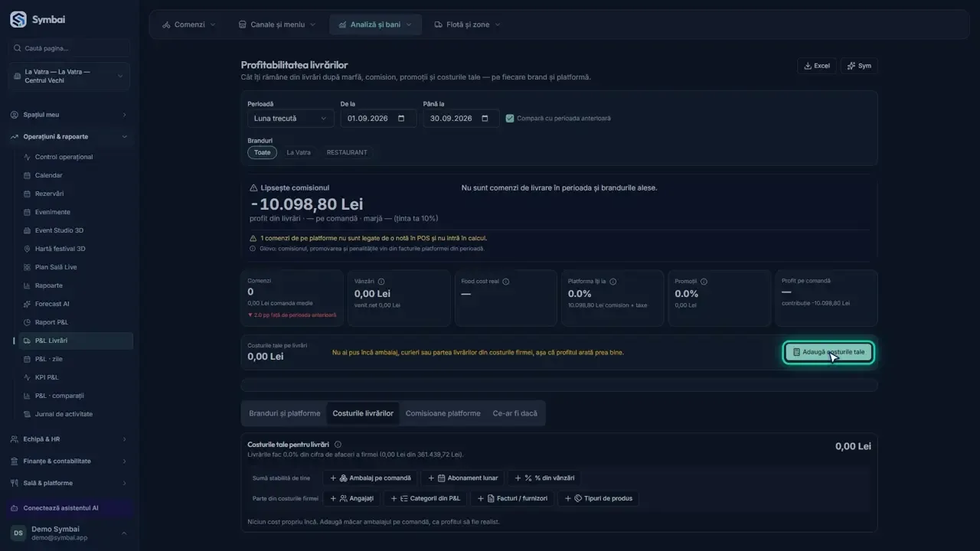Switch to the Branduri și platforme tab
The image size is (980, 551).
[284, 413]
